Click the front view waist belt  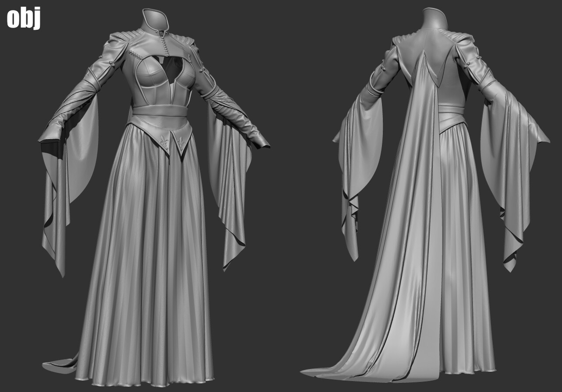(x=160, y=110)
